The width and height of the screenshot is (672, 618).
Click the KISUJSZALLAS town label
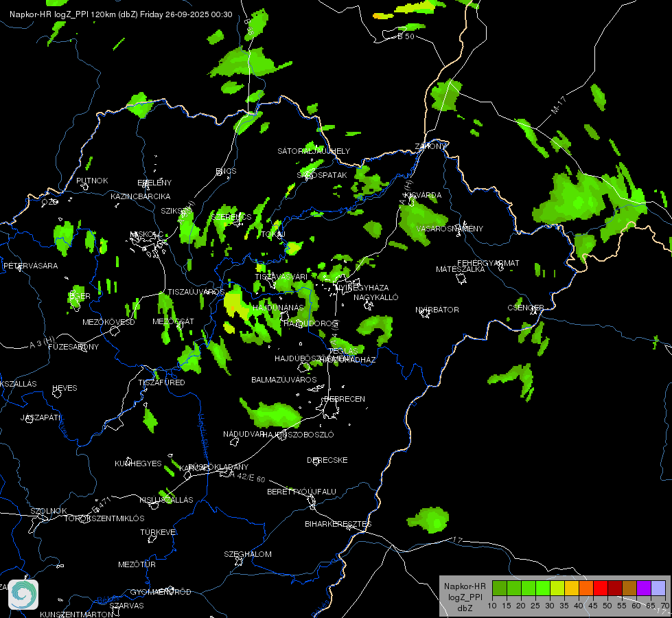click(166, 500)
